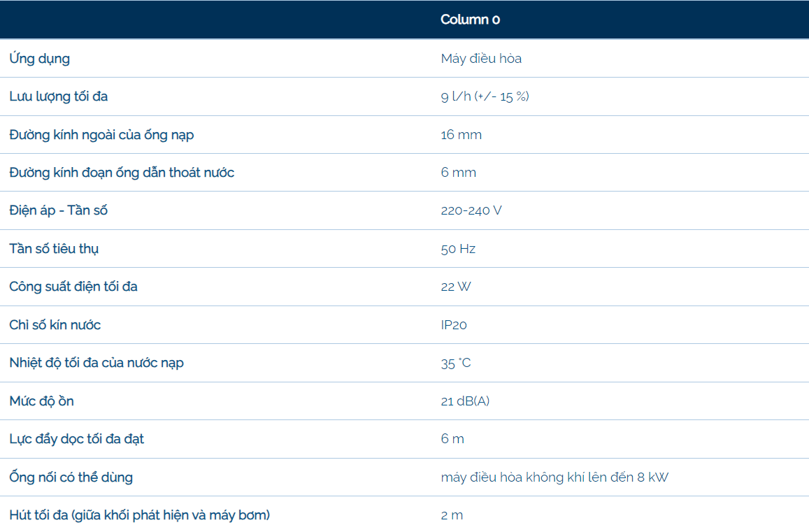The height and width of the screenshot is (532, 809).
Task: Select the Mức độ ồn label
Action: pos(41,401)
